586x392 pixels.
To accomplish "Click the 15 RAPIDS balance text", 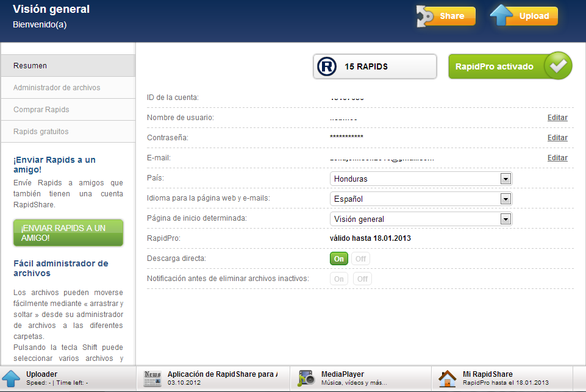I will 366,66.
